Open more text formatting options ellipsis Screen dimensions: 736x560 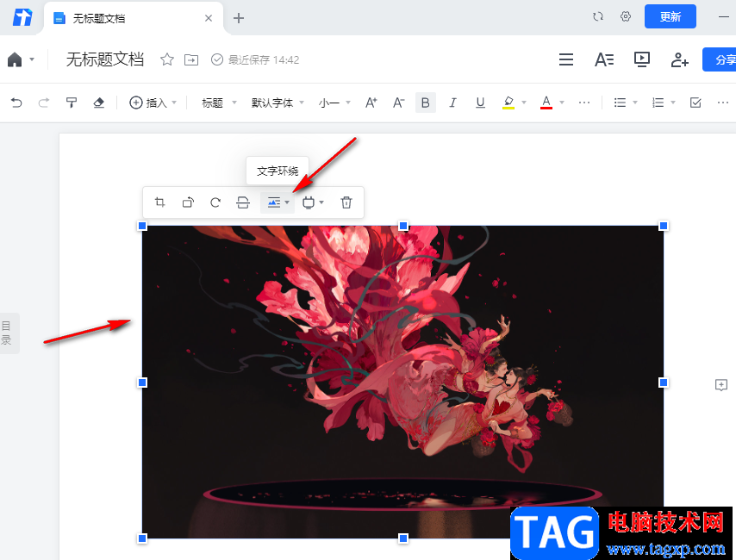[584, 103]
